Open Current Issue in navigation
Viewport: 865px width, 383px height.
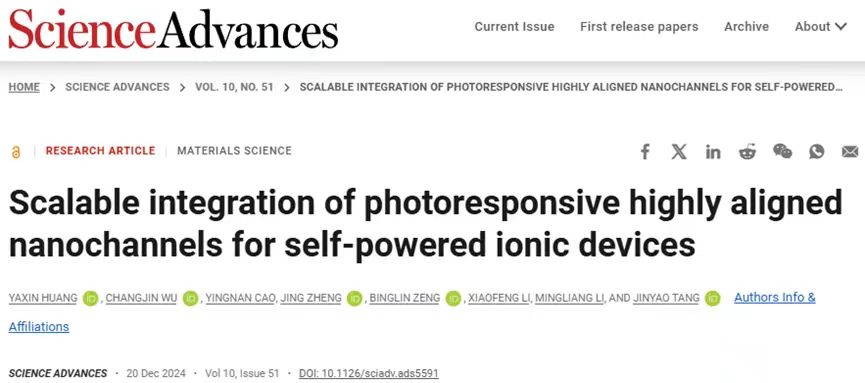[x=514, y=26]
